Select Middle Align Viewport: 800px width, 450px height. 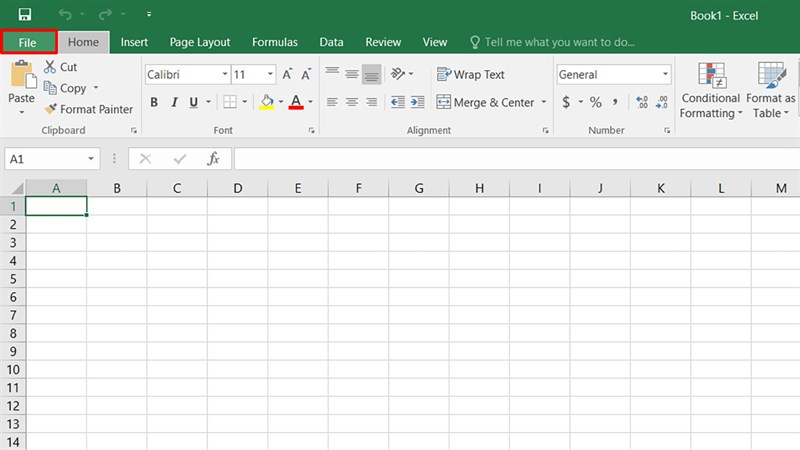(x=352, y=74)
